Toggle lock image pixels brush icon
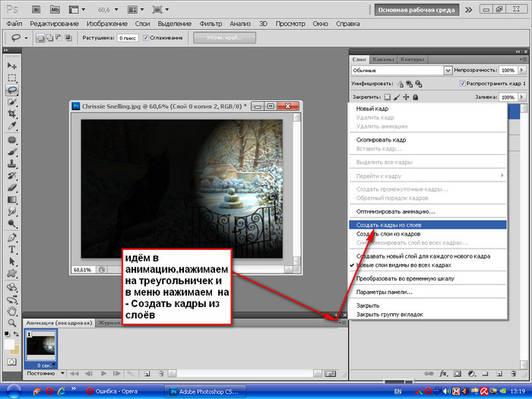The image size is (532, 399). coord(397,97)
